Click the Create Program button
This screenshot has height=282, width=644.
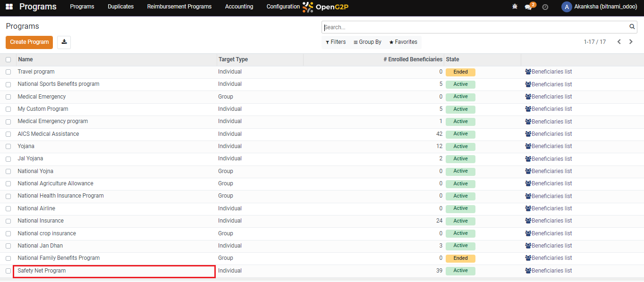[x=29, y=42]
